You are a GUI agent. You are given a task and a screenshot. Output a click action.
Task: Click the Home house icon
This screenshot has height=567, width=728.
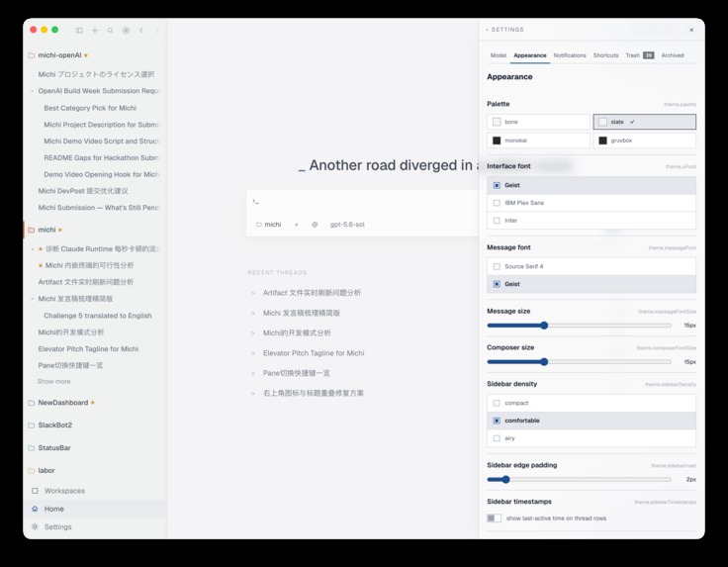[x=35, y=509]
